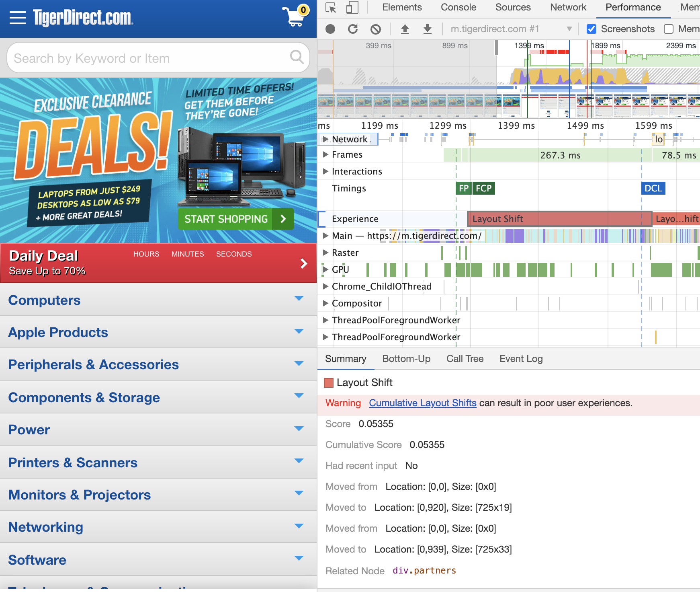Expand the Monitors & Projectors category
This screenshot has height=592, width=700.
(x=158, y=495)
